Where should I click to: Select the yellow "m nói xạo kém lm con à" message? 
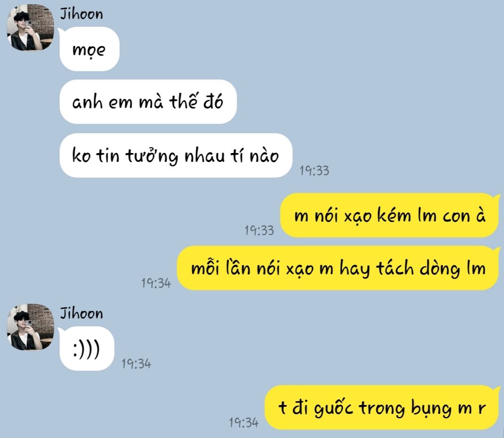pyautogui.click(x=389, y=215)
